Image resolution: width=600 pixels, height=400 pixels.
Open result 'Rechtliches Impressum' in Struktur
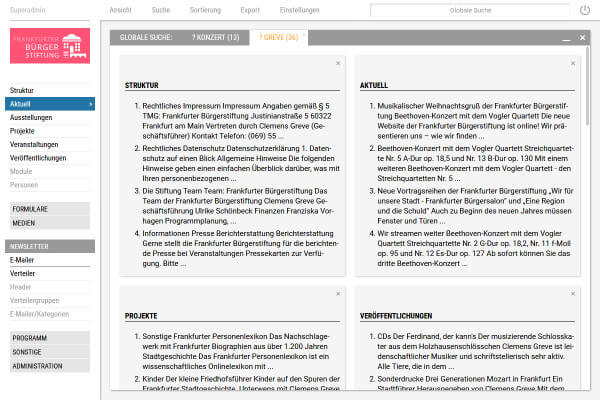click(x=237, y=121)
